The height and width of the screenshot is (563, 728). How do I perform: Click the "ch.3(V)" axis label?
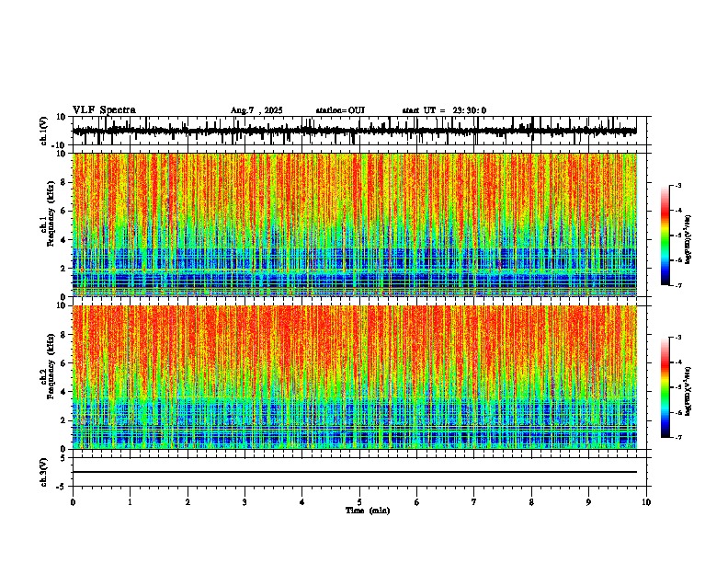(x=44, y=473)
